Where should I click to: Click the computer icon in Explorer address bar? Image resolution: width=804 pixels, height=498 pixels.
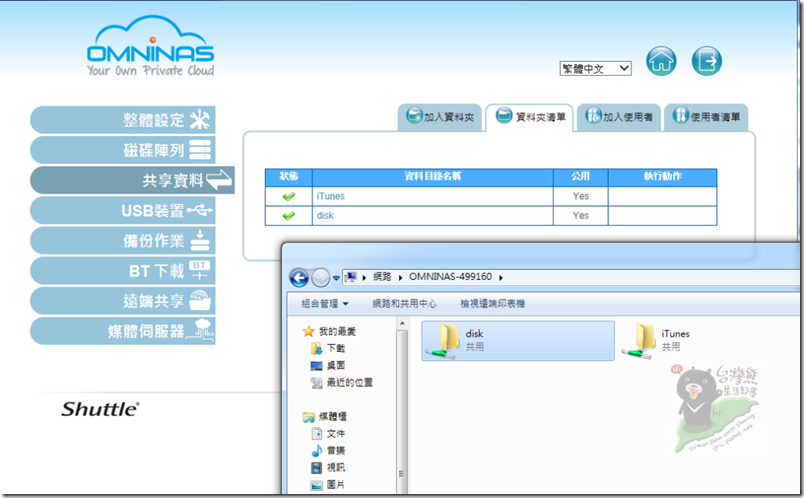tap(351, 277)
